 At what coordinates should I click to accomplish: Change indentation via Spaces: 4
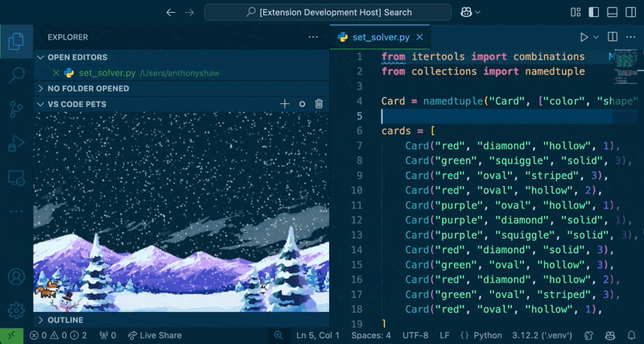[x=371, y=335]
